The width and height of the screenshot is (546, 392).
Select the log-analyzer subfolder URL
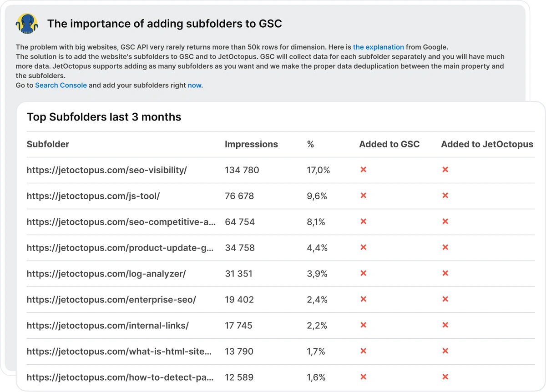coord(106,274)
